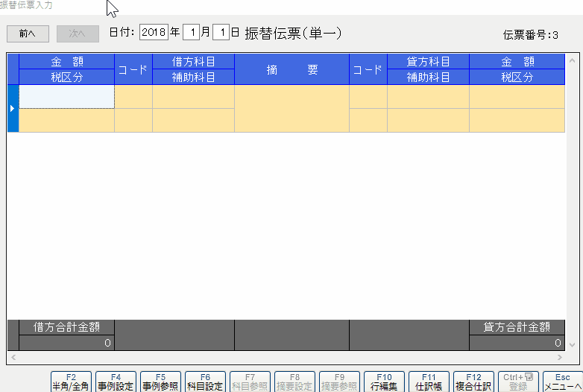Select the month input field
This screenshot has height=392, width=583.
pos(192,33)
